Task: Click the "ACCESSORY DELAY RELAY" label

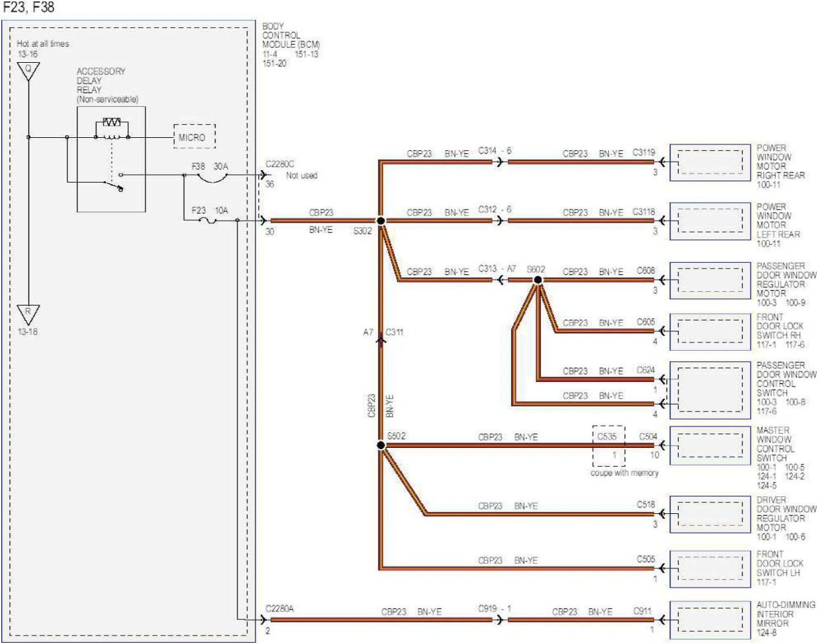Action: (101, 81)
